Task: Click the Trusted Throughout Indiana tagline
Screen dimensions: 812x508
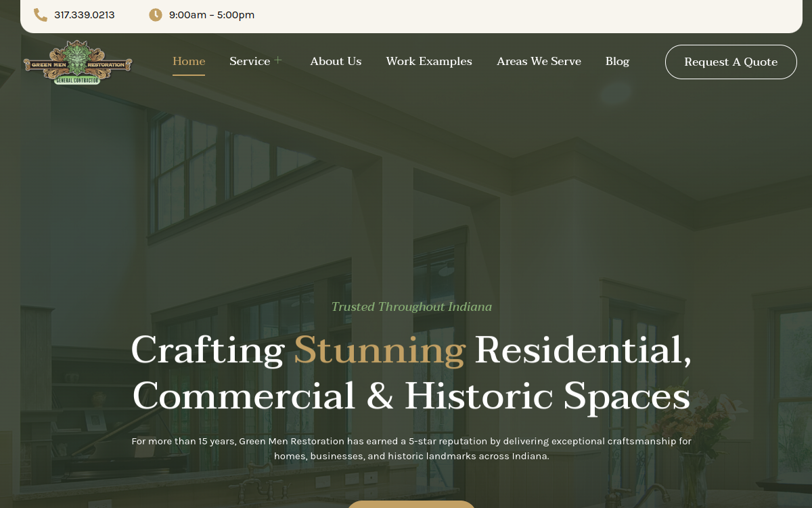Action: tap(411, 307)
